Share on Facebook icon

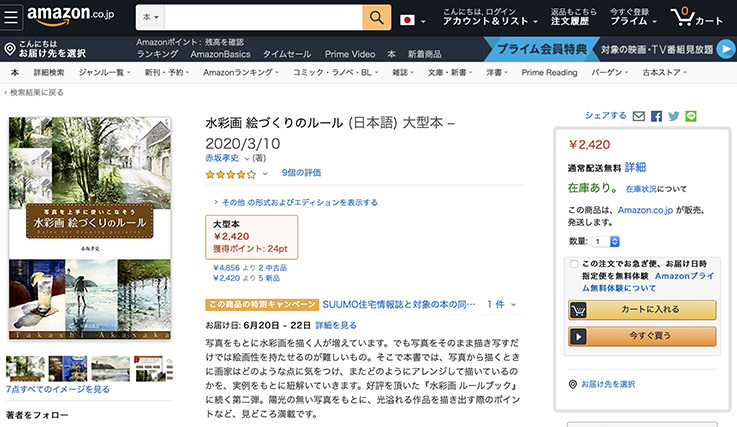(x=656, y=116)
